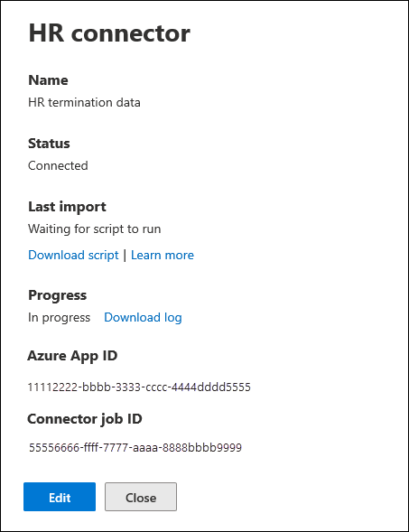Click the 'Azure App ID' label
Viewport: 409px width, 532px height.
coord(72,356)
